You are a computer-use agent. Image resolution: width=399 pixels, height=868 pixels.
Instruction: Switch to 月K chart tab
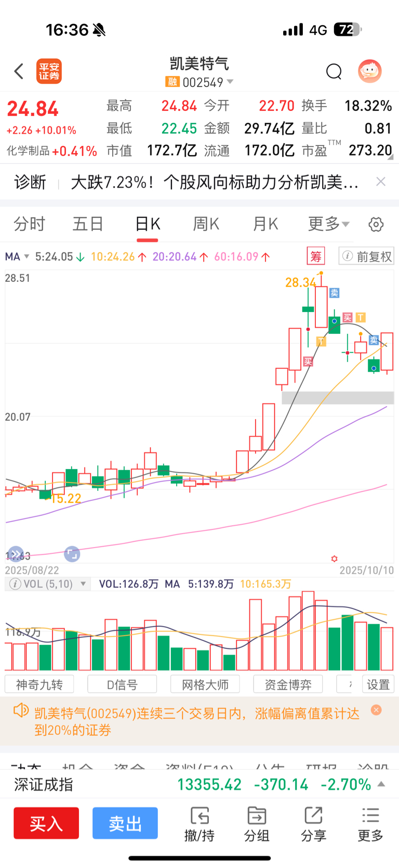(265, 224)
